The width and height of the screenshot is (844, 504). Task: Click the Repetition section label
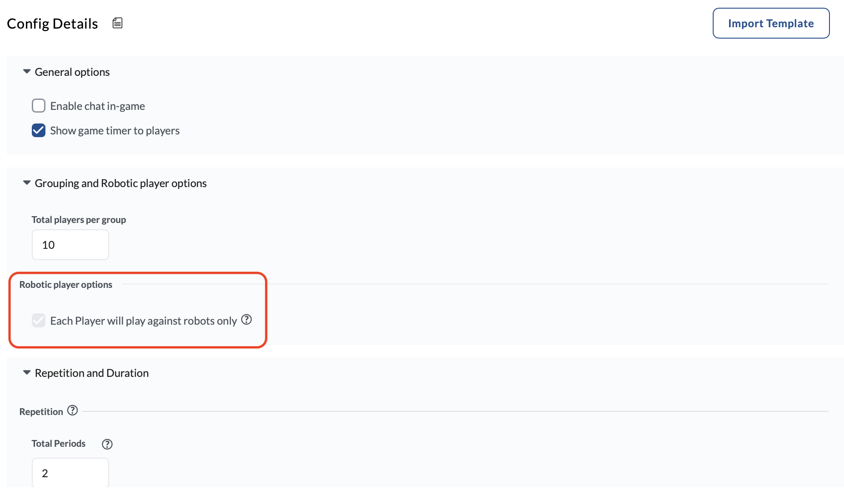tap(41, 411)
